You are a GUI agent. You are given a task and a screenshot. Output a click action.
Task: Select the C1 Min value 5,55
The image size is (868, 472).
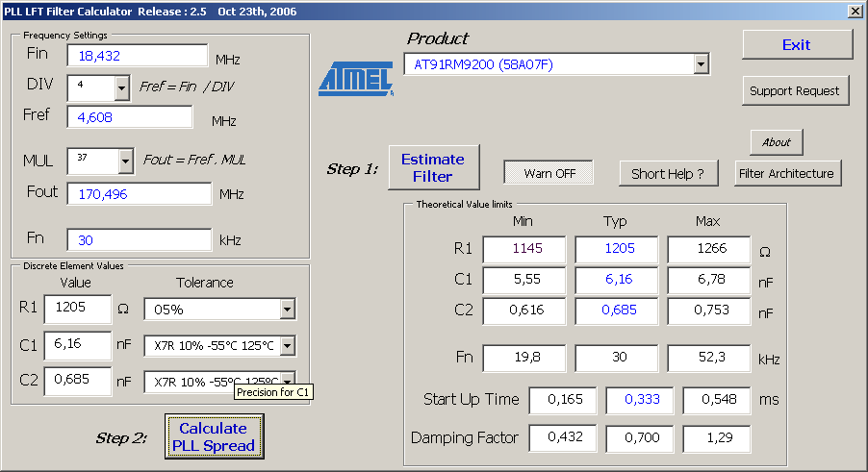(524, 280)
